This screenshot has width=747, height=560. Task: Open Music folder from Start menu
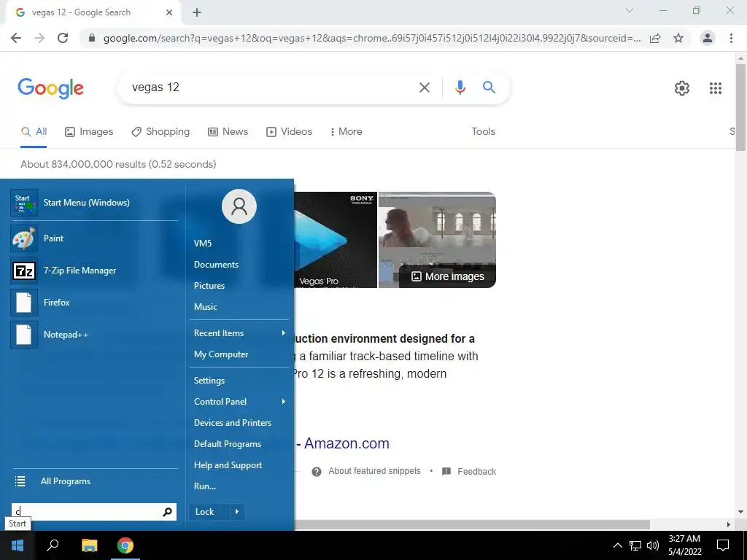[239, 307]
